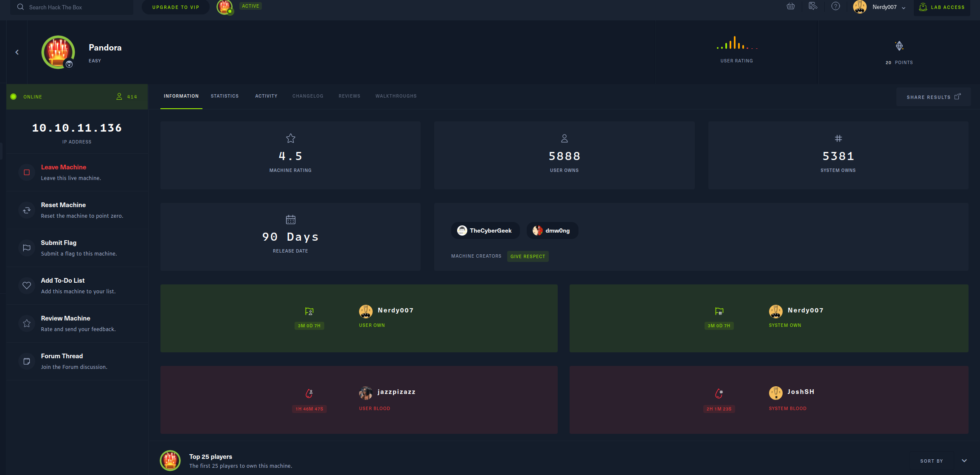Screen dimensions: 980x475
Task: Click the release date calendar icon
Action: 291,219
